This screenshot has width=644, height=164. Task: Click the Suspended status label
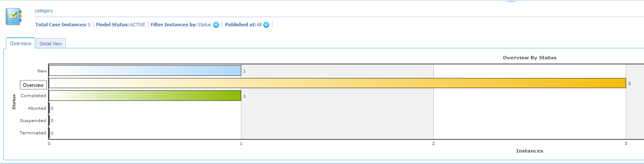tap(33, 121)
